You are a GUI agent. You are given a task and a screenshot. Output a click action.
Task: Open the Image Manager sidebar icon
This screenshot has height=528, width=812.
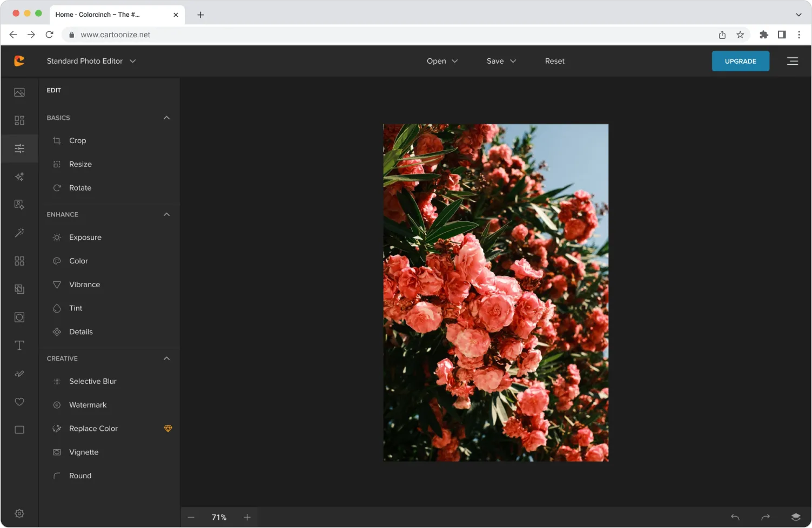coord(19,92)
